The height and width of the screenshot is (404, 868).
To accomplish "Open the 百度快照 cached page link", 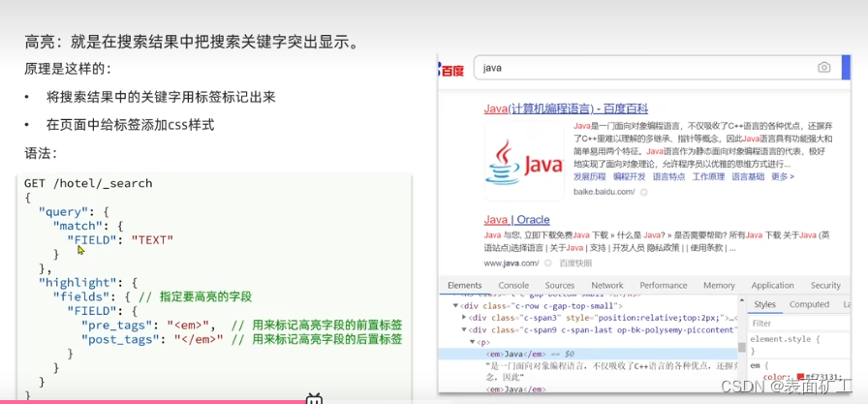I will pos(575,263).
